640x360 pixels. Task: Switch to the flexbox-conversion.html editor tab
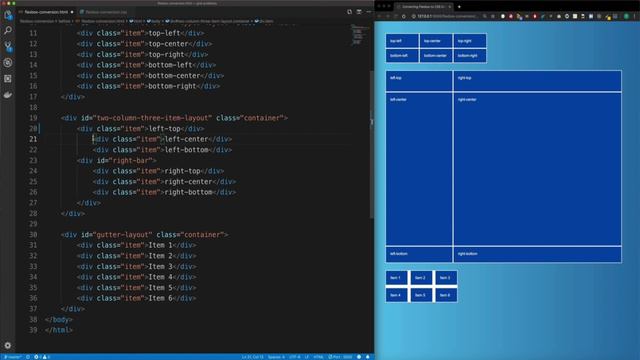(46, 12)
